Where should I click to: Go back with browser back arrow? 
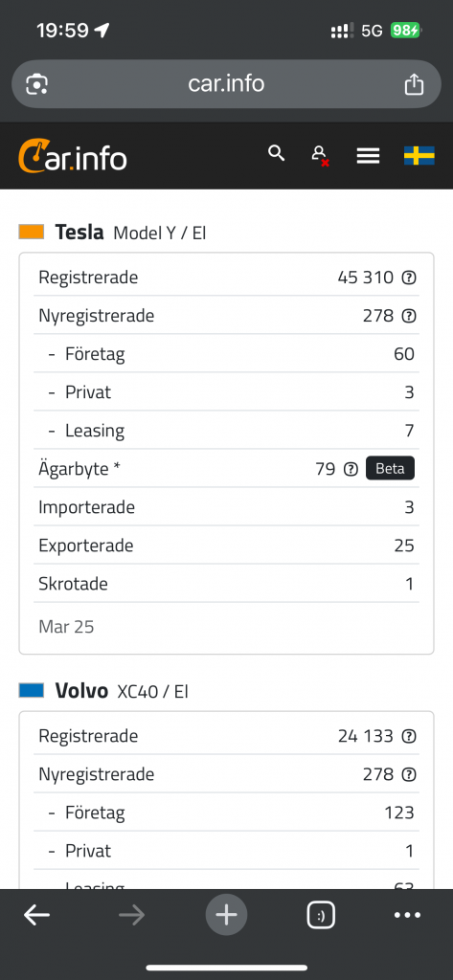tap(37, 916)
